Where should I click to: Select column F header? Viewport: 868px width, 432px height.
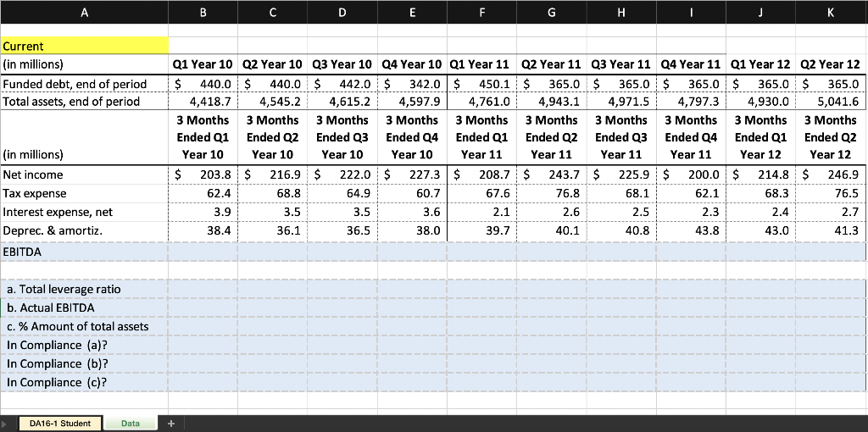click(482, 12)
